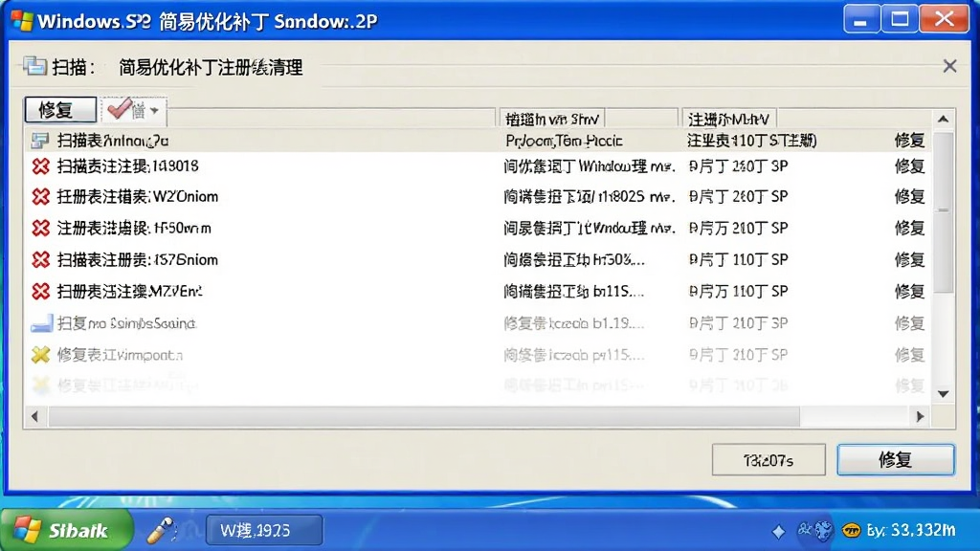Click the horizontal scroll left arrow

click(x=35, y=416)
